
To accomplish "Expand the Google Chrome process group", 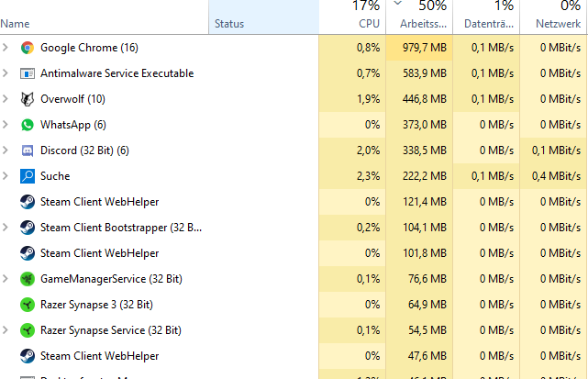I will click(x=6, y=48).
